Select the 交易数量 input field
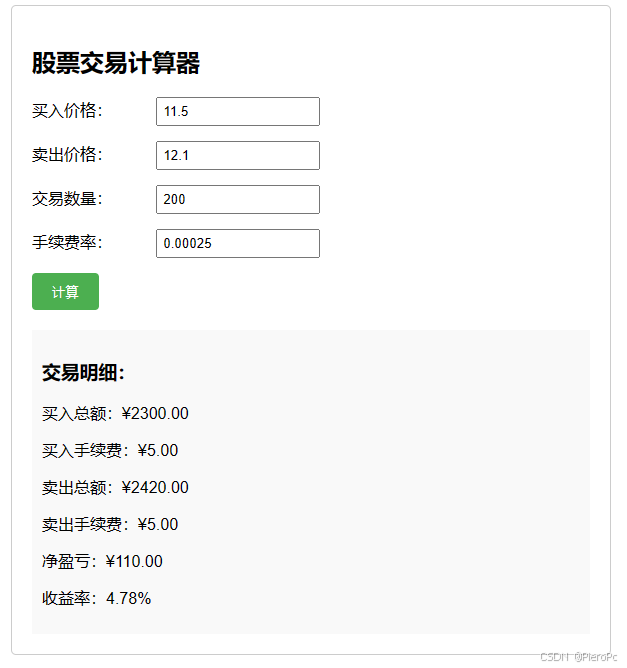The image size is (627, 668). pyautogui.click(x=238, y=199)
